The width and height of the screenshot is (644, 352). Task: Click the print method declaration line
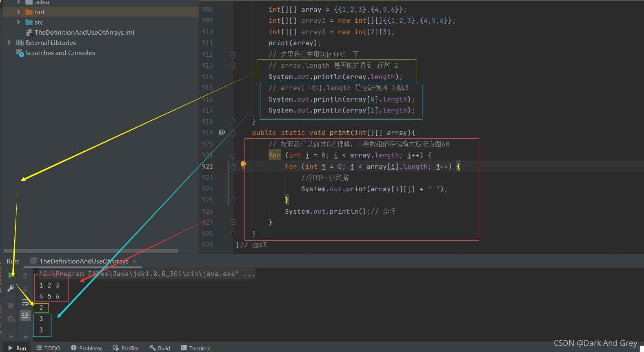[333, 133]
